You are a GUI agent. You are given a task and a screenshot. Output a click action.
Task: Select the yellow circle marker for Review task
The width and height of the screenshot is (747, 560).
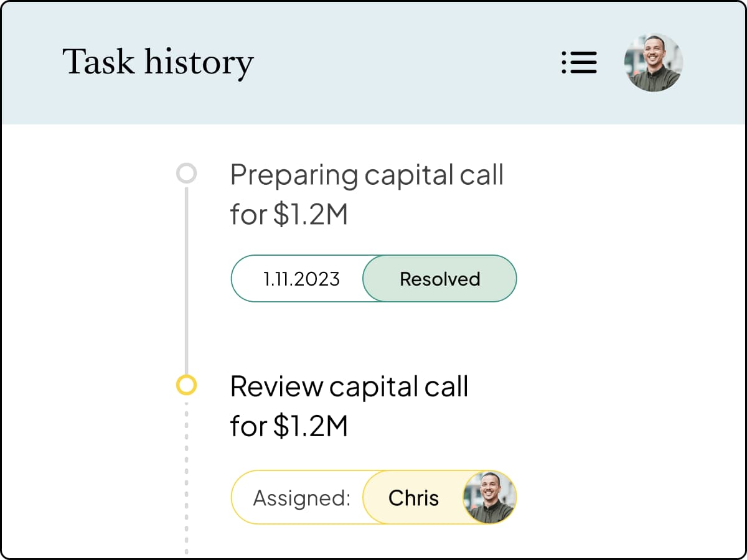pos(186,385)
